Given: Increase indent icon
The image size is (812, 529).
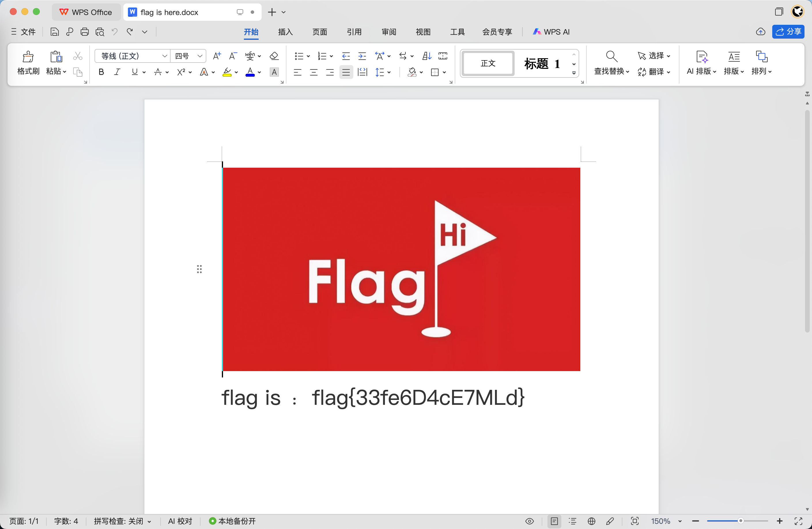Looking at the screenshot, I should pyautogui.click(x=362, y=56).
